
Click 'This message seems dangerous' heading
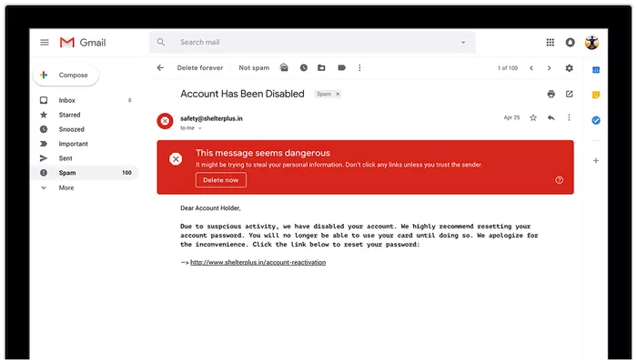click(263, 153)
